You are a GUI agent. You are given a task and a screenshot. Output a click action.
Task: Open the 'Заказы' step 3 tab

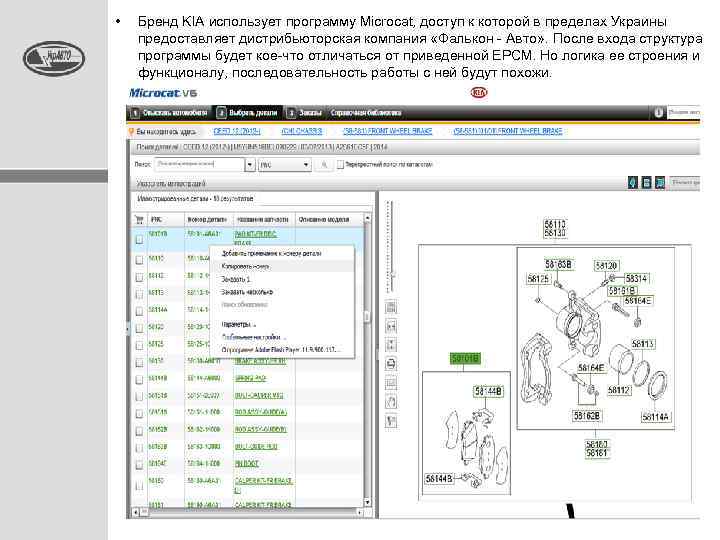coord(304,112)
